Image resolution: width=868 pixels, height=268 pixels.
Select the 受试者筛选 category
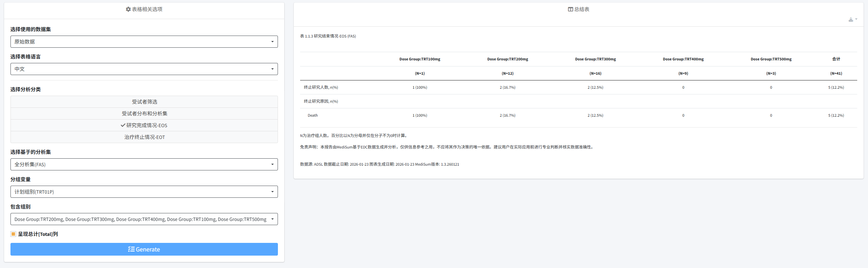click(144, 102)
